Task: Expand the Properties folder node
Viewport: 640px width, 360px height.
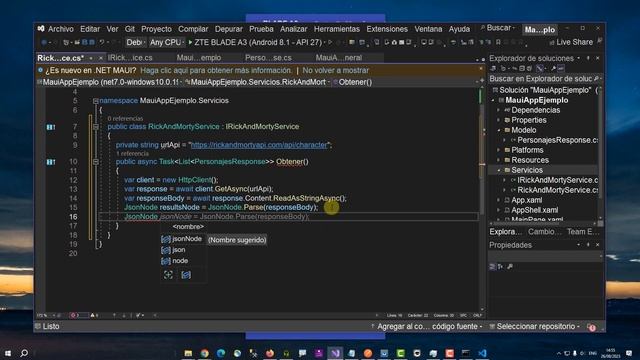Action: (498, 120)
